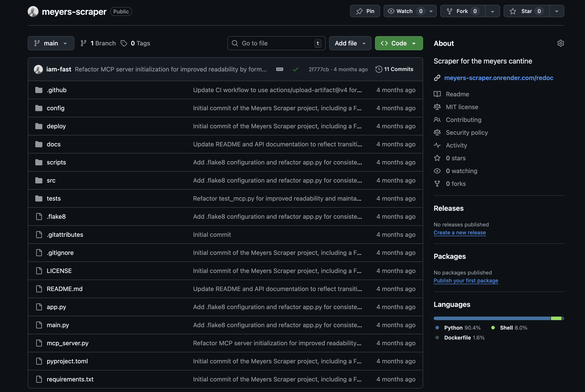This screenshot has width=585, height=392.
Task: Expand the truncated commit message ellipsis
Action: pos(280,69)
